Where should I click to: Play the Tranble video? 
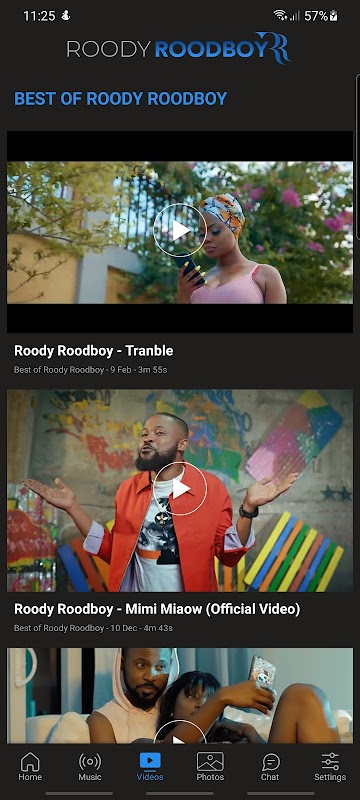(180, 230)
